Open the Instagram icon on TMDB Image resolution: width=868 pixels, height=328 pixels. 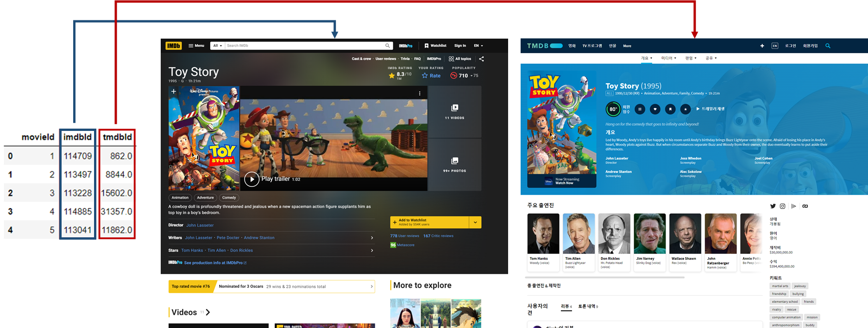point(782,206)
